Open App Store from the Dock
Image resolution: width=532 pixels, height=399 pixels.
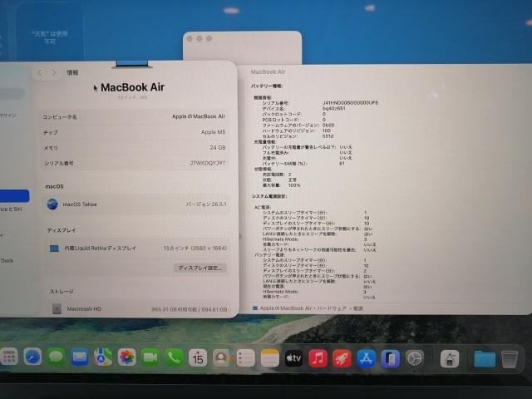click(x=366, y=359)
